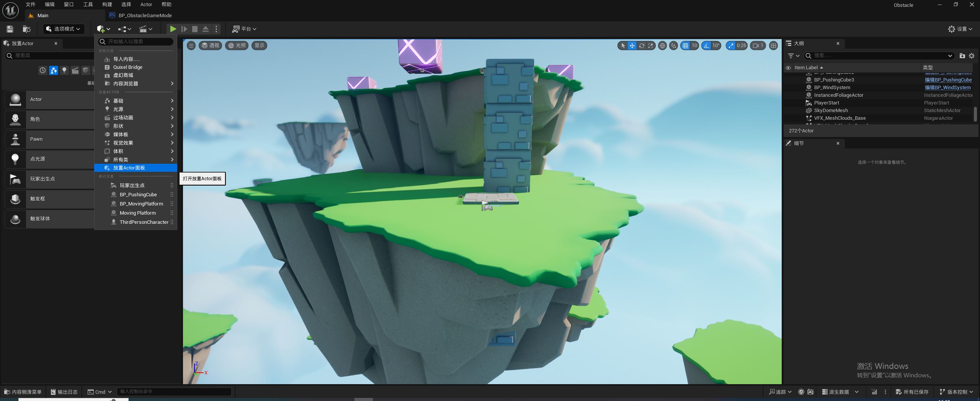Select the recently placed clock filter
Image resolution: width=980 pixels, height=401 pixels.
tap(42, 70)
